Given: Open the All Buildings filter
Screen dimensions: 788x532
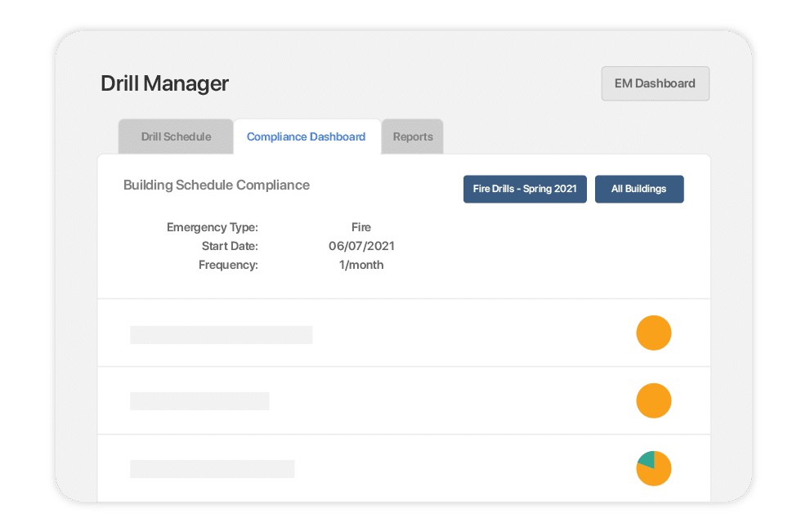Looking at the screenshot, I should coord(639,189).
